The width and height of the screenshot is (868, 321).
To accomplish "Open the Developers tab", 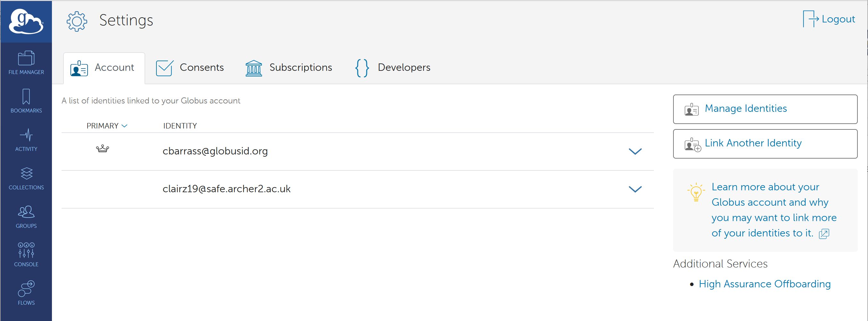I will (x=393, y=68).
